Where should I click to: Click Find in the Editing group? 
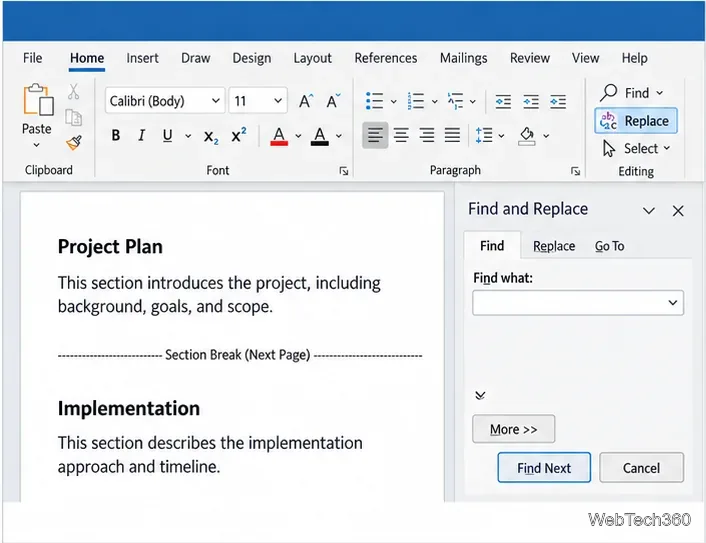point(632,93)
